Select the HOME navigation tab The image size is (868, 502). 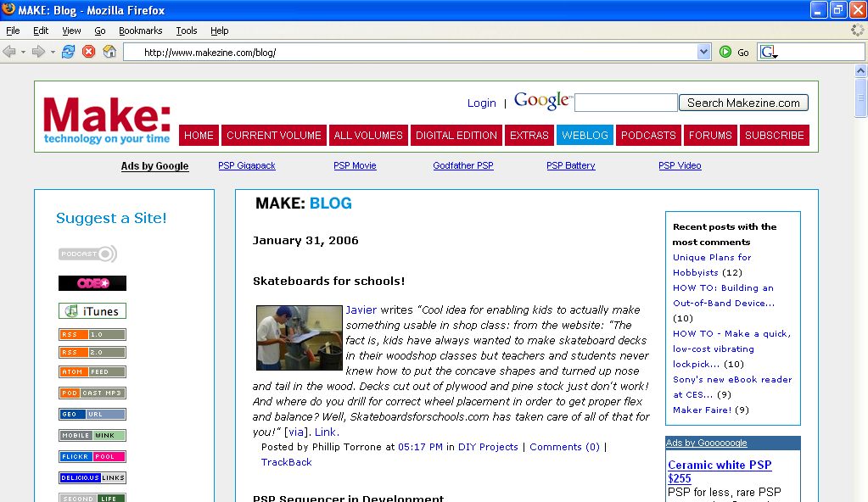[199, 135]
